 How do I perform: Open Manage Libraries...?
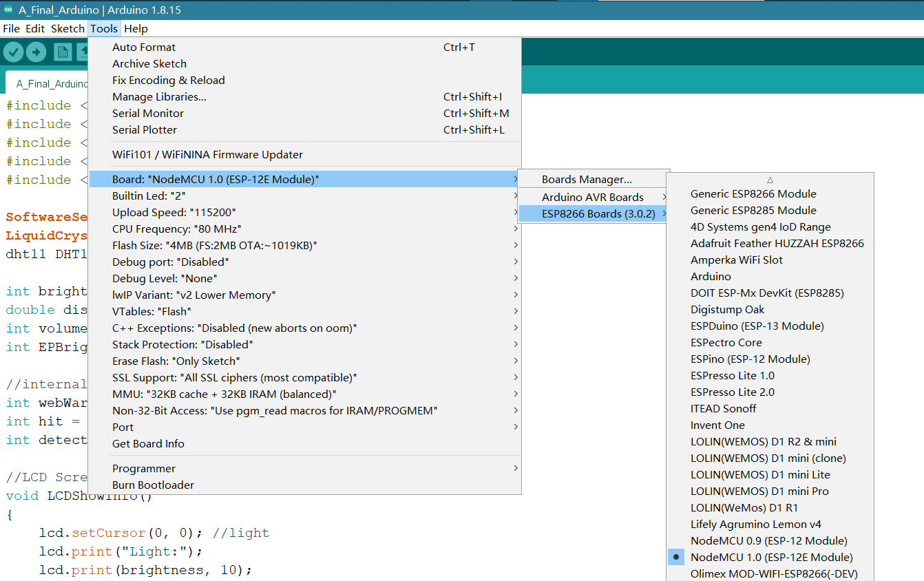point(305,97)
